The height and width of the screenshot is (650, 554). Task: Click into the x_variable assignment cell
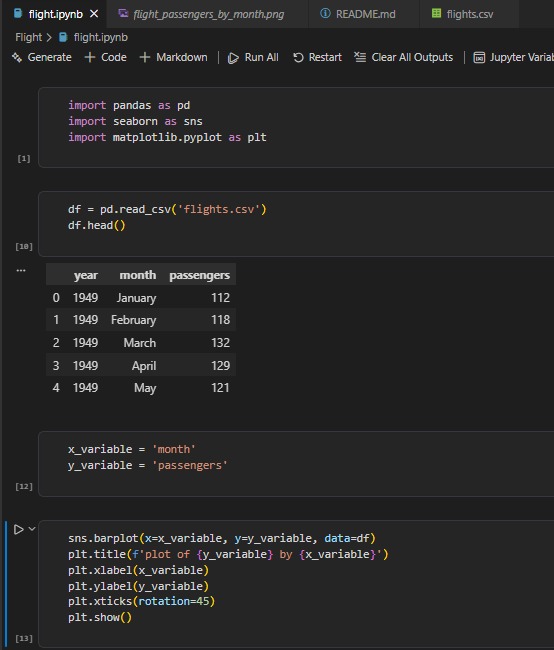click(296, 464)
